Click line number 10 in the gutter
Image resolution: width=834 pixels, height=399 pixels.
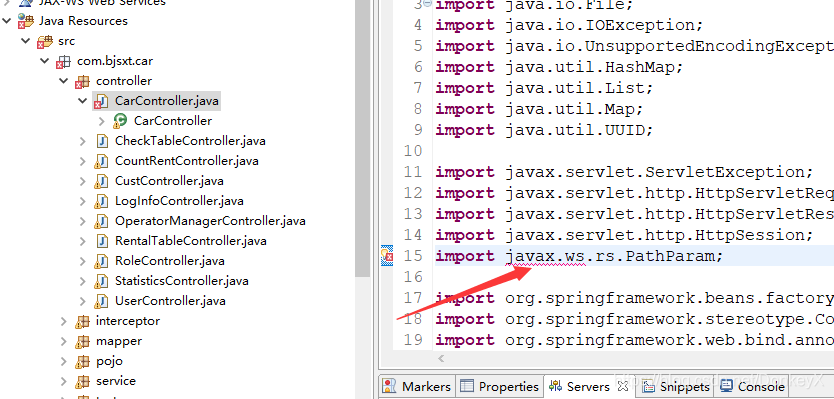[x=413, y=151]
